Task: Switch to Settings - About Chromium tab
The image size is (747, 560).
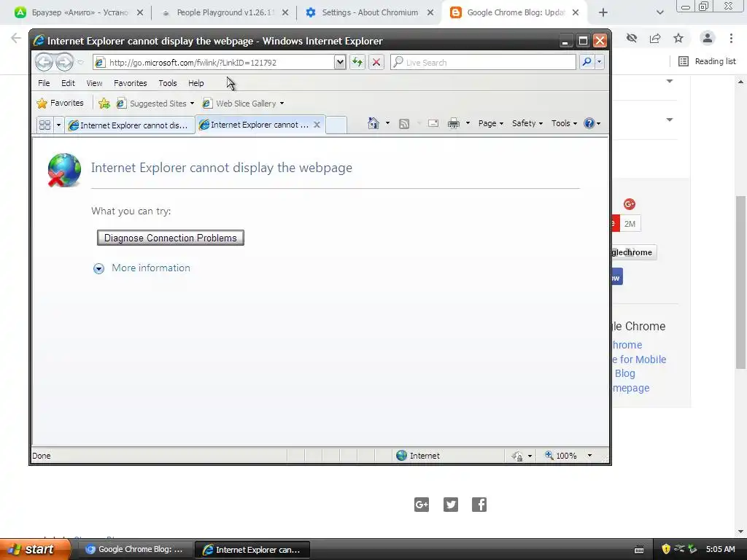Action: coord(369,12)
